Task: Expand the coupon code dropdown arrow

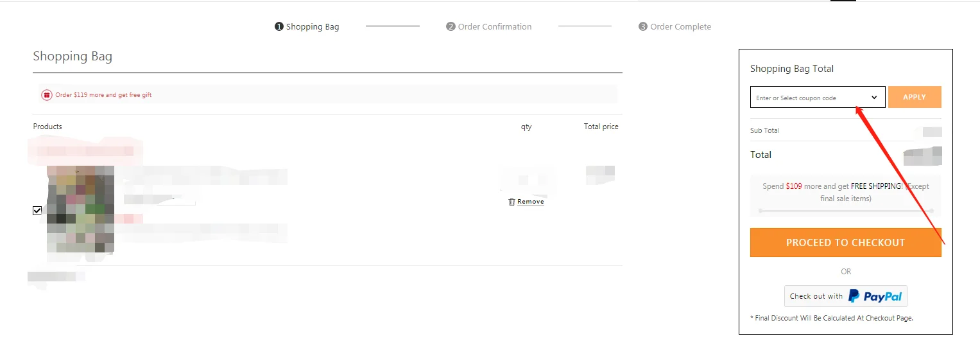Action: 874,98
